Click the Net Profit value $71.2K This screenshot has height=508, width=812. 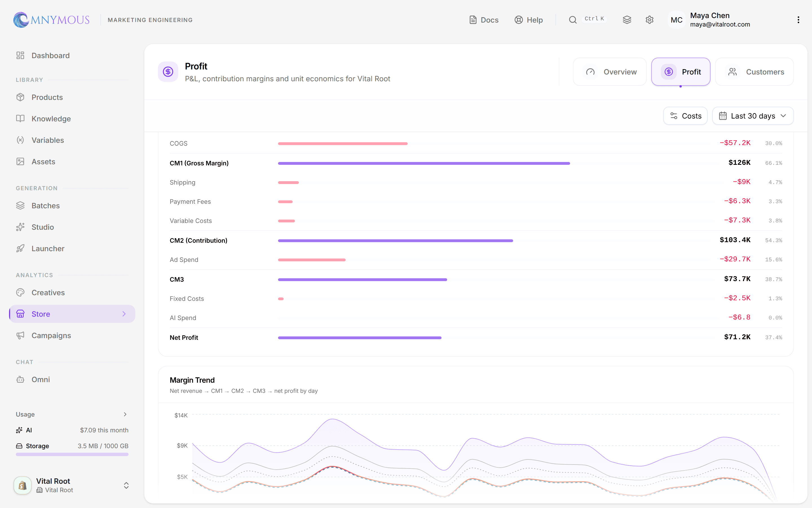(x=737, y=337)
